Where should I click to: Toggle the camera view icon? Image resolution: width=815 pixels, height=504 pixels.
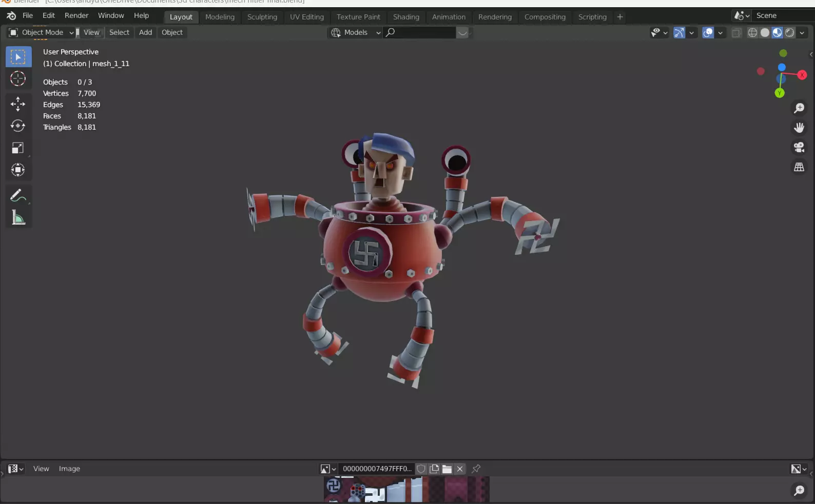pyautogui.click(x=799, y=148)
